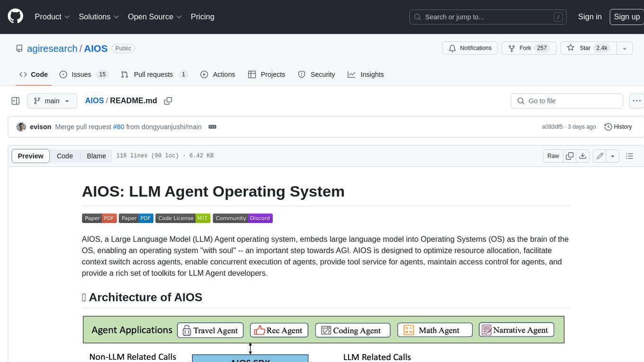Click the blue Paper PDF badge
Image resolution: width=644 pixels, height=362 pixels.
pos(136,218)
